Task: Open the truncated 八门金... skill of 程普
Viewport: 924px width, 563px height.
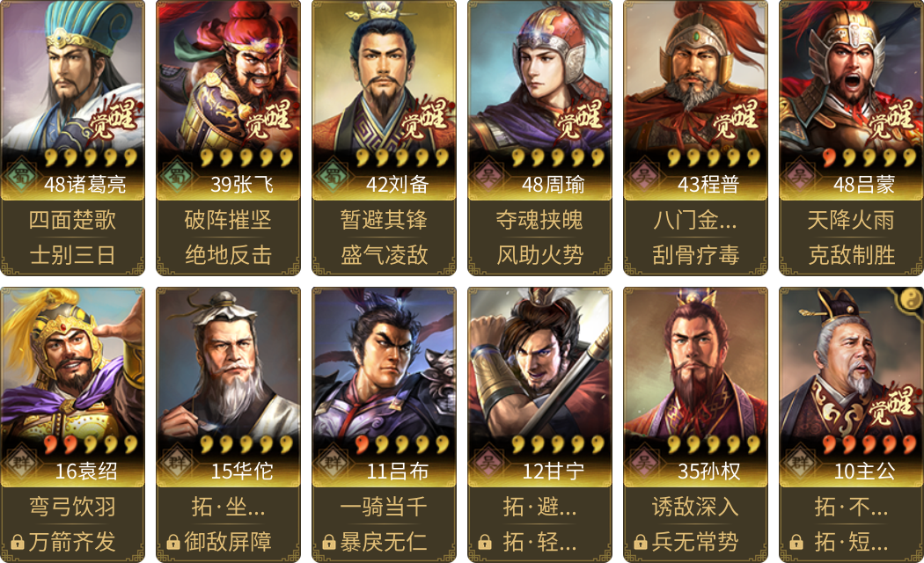Action: pos(695,220)
